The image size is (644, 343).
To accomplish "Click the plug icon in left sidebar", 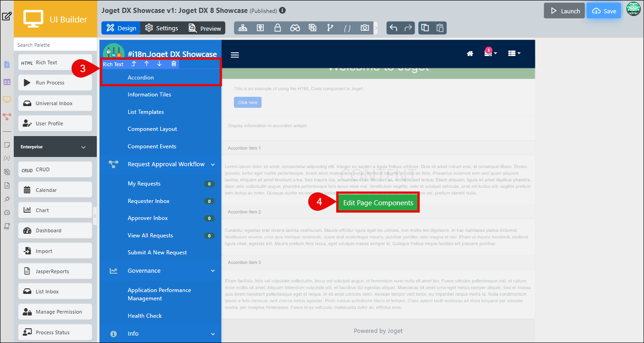I will pos(7,199).
